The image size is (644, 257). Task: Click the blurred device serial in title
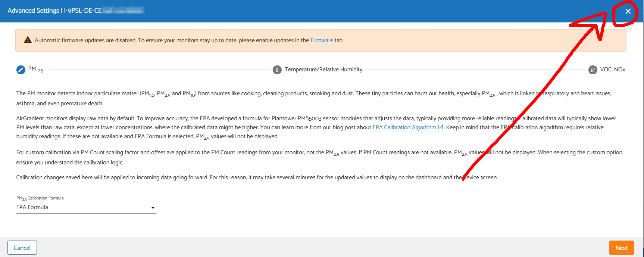click(124, 10)
